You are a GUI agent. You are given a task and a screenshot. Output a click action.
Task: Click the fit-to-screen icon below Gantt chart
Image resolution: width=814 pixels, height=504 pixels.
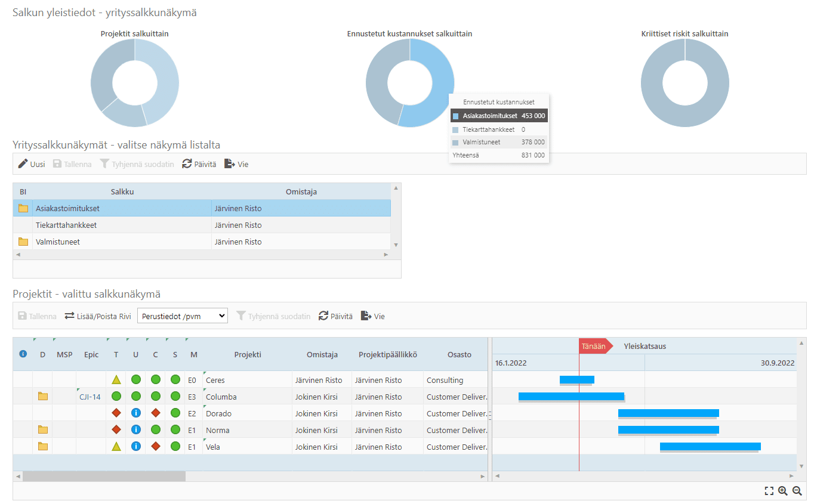click(x=769, y=491)
